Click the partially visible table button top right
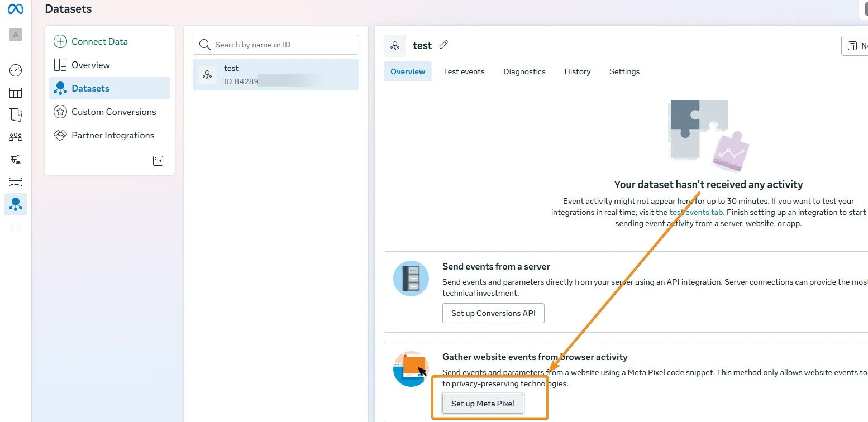The image size is (868, 422). point(855,46)
